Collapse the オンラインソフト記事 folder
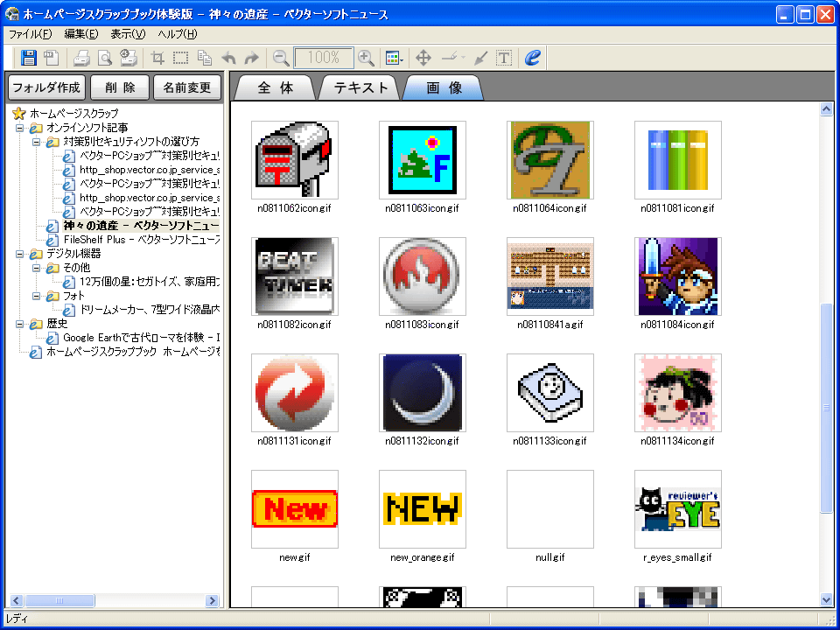The height and width of the screenshot is (630, 840). click(x=20, y=128)
